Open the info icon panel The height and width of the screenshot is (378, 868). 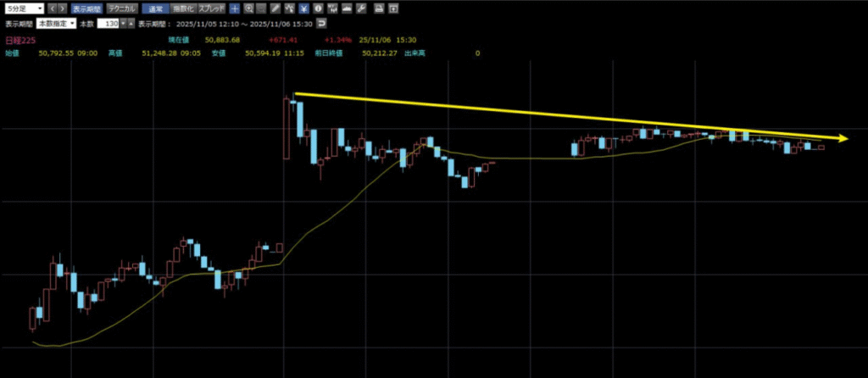pos(317,8)
